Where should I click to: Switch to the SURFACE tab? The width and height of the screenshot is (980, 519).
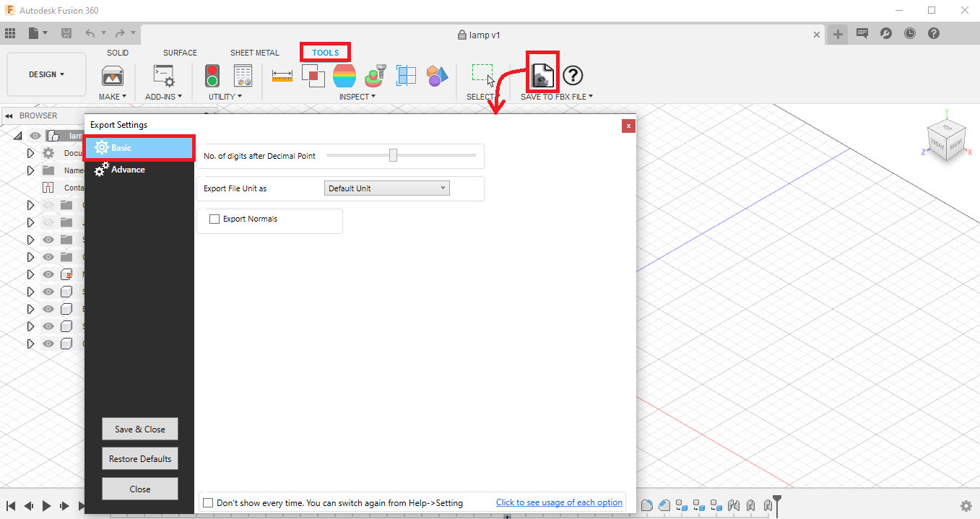coord(180,53)
